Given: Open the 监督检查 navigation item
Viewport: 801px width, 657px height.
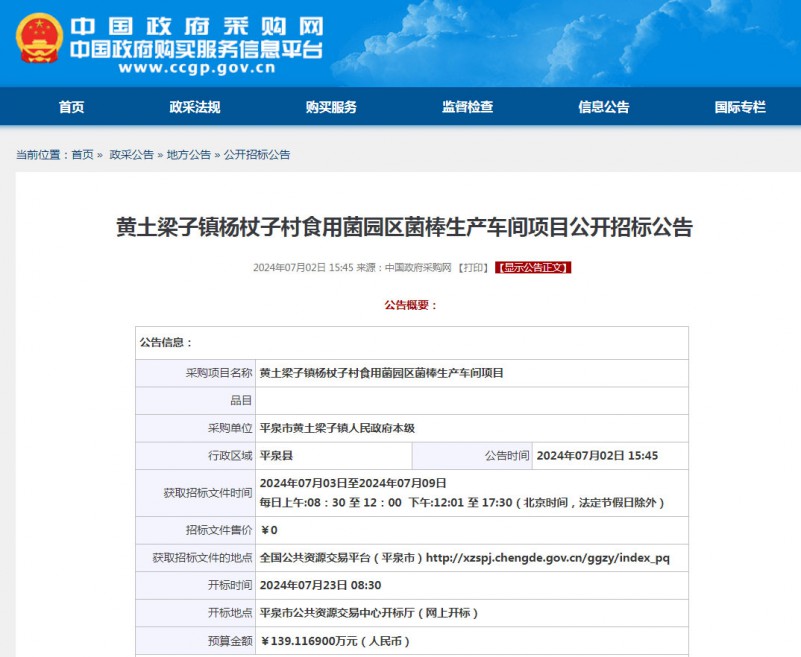Looking at the screenshot, I should point(467,107).
